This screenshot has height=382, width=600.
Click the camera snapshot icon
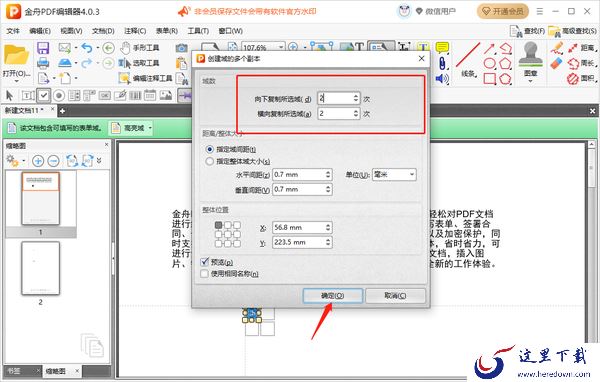coord(181,48)
